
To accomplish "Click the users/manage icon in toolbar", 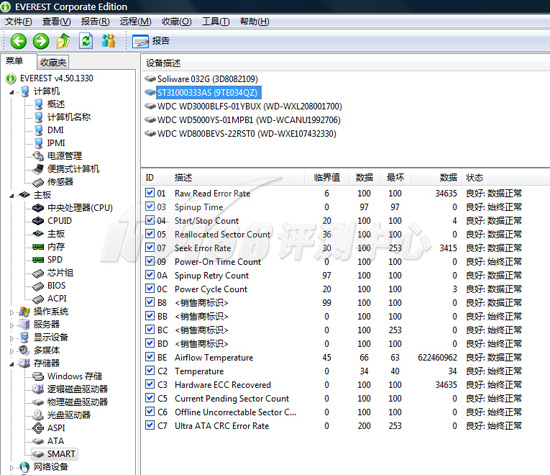I will (108, 41).
